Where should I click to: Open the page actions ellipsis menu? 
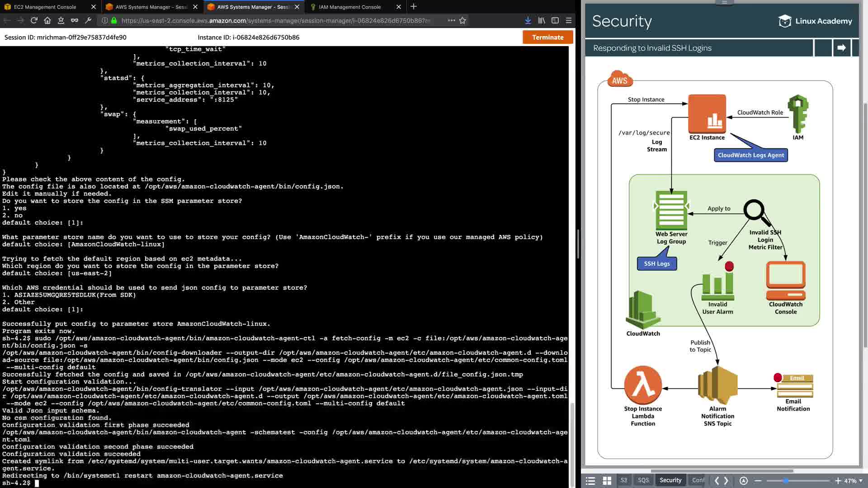point(451,20)
